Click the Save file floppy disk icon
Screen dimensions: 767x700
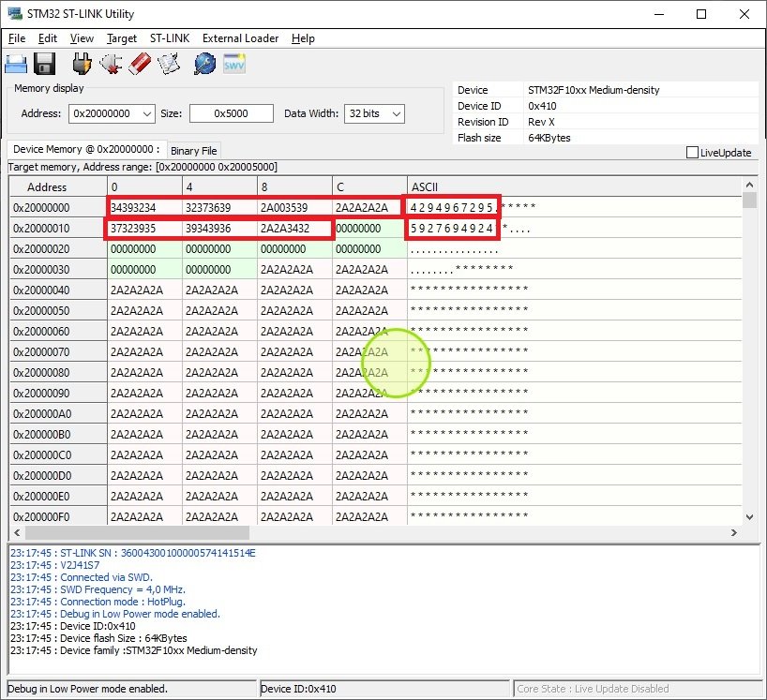coord(44,64)
